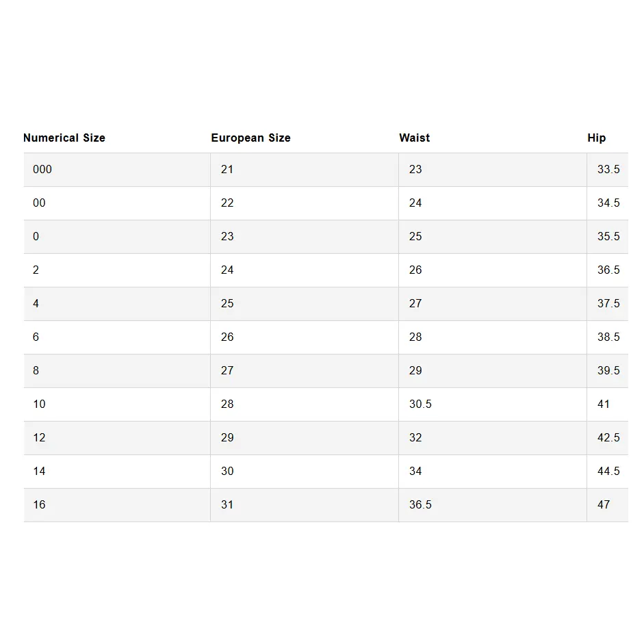Select European size 31 cell
The height and width of the screenshot is (644, 644).
point(227,504)
